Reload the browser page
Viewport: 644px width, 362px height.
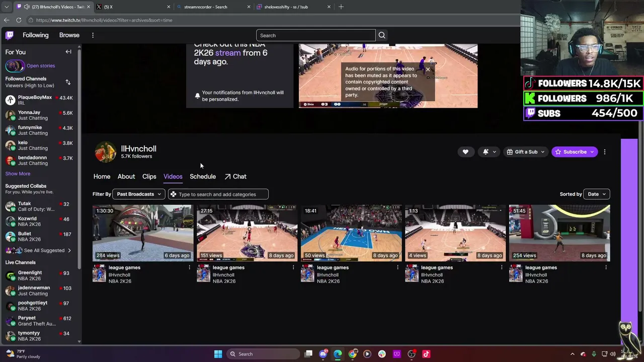click(19, 20)
